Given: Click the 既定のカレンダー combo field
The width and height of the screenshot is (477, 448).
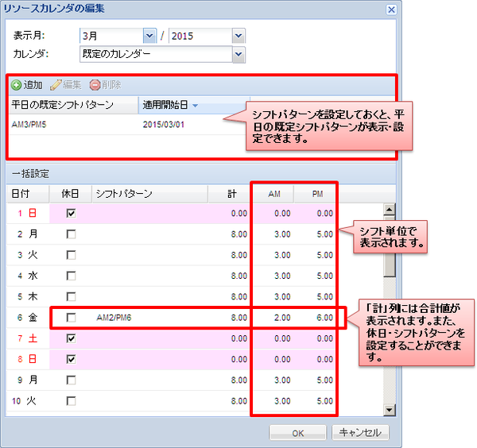Looking at the screenshot, I should coord(156,54).
